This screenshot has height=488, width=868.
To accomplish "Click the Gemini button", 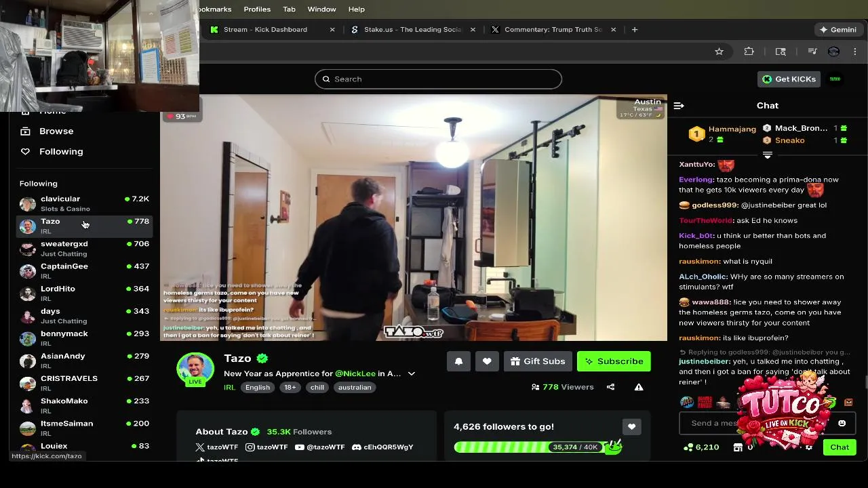I will (837, 30).
